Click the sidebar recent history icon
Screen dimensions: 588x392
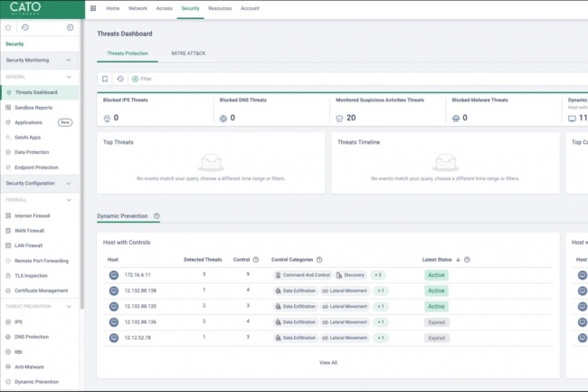coord(24,27)
